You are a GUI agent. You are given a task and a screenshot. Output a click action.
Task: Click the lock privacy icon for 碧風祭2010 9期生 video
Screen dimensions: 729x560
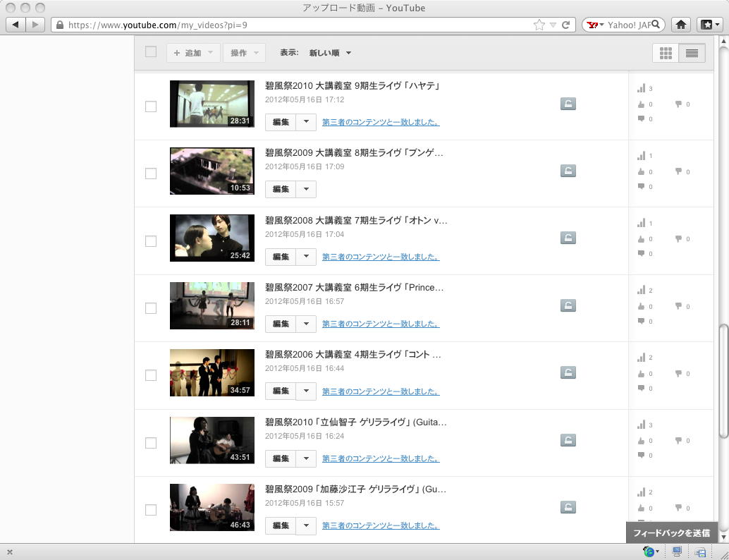click(x=568, y=104)
